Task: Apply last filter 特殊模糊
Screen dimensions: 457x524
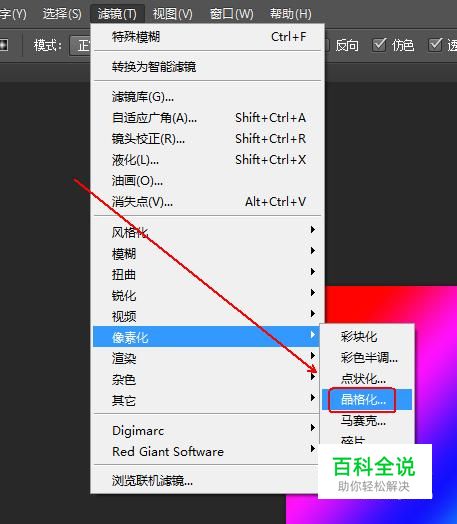Action: coord(207,37)
